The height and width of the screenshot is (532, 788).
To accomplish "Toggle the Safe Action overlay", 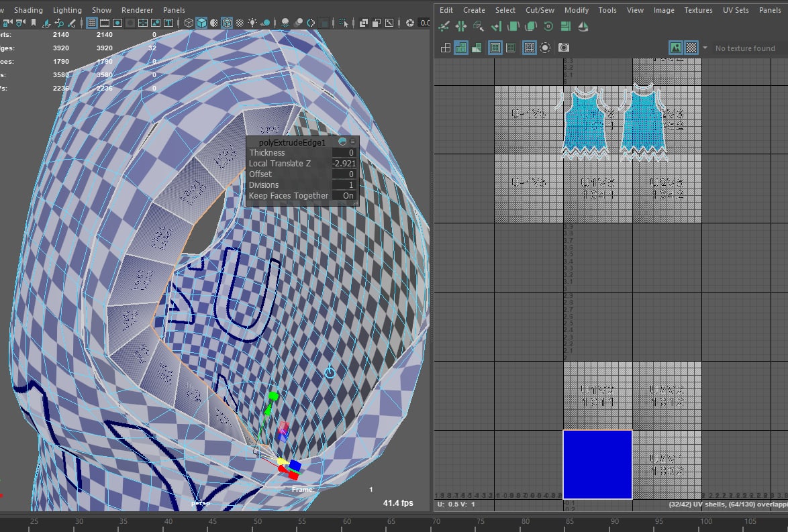I will click(x=156, y=23).
